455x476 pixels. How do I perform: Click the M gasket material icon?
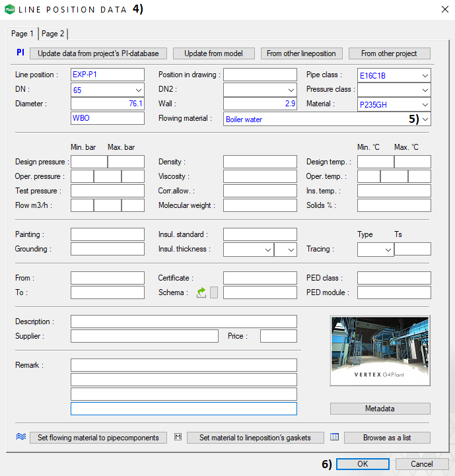pos(178,437)
